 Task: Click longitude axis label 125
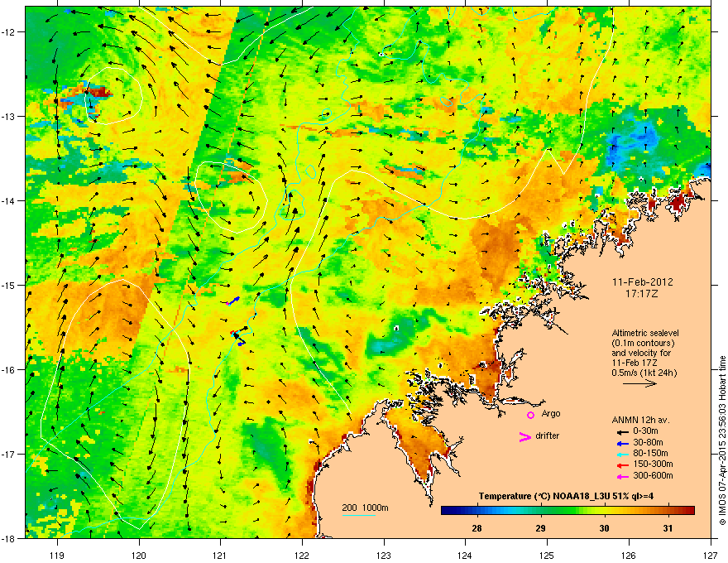[x=547, y=555]
